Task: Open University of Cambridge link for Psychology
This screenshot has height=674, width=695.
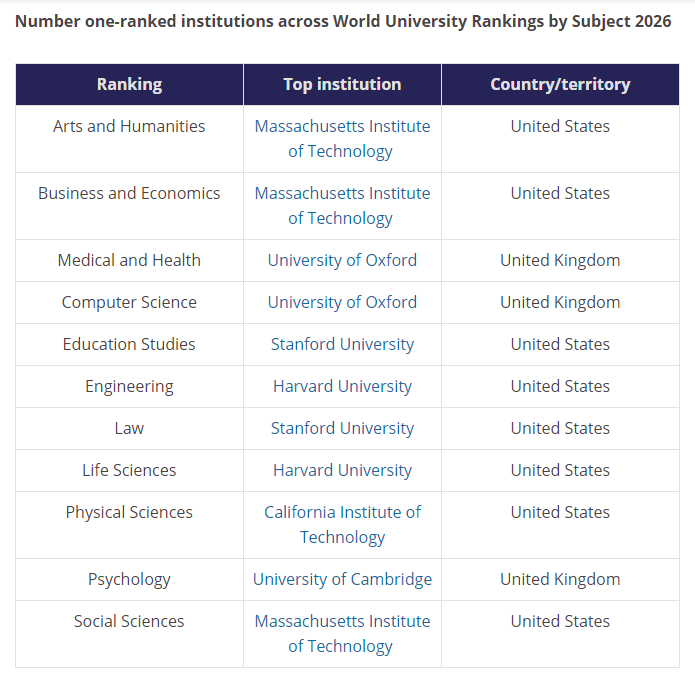Action: coord(342,579)
